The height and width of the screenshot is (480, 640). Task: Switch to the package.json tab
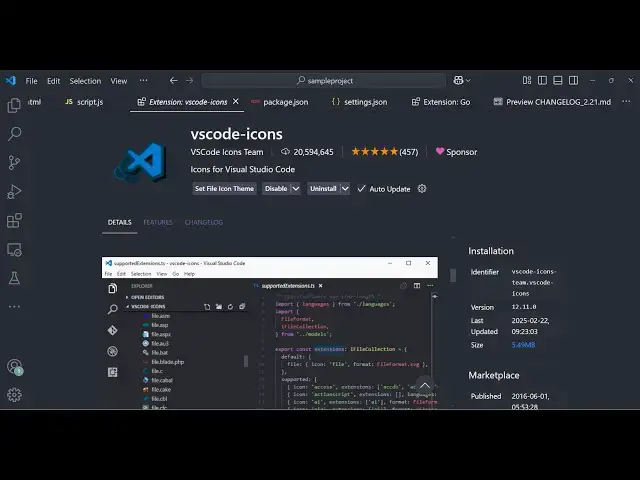click(x=280, y=102)
